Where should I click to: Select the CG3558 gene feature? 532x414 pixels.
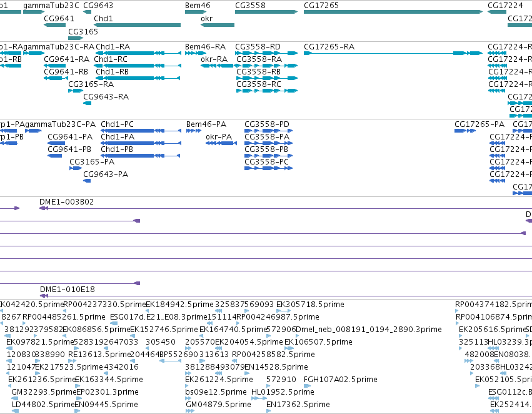(266, 12)
